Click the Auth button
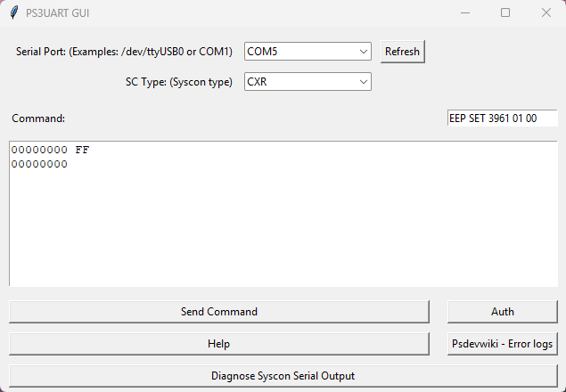566x392 pixels. 502,312
